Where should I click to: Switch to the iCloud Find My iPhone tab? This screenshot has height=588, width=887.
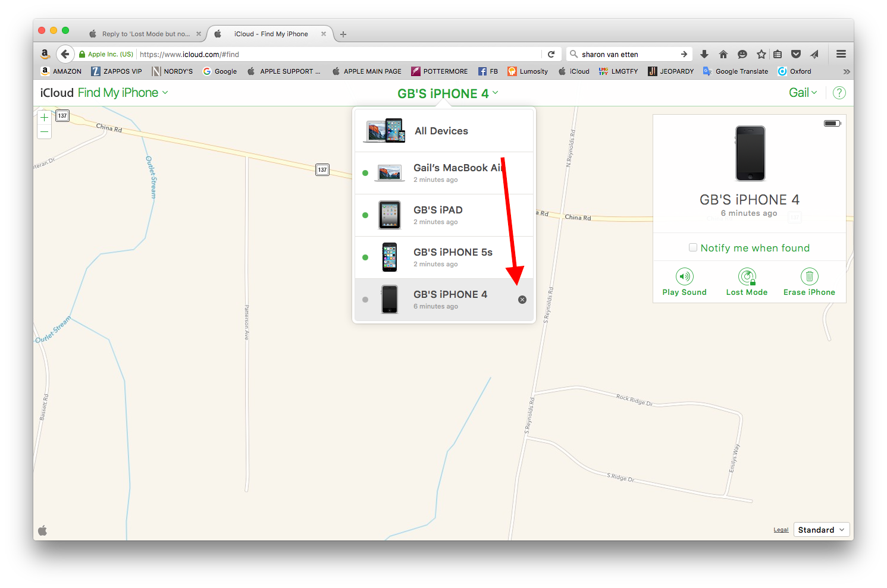tap(271, 34)
